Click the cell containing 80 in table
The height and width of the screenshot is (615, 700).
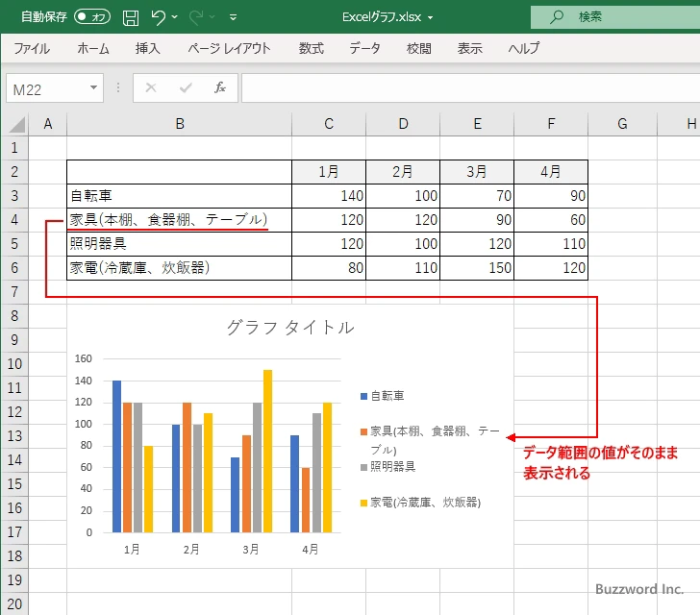pos(329,268)
